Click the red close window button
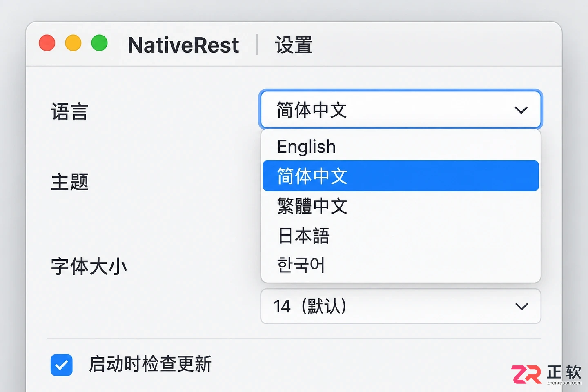Viewport: 588px width, 392px height. click(47, 43)
